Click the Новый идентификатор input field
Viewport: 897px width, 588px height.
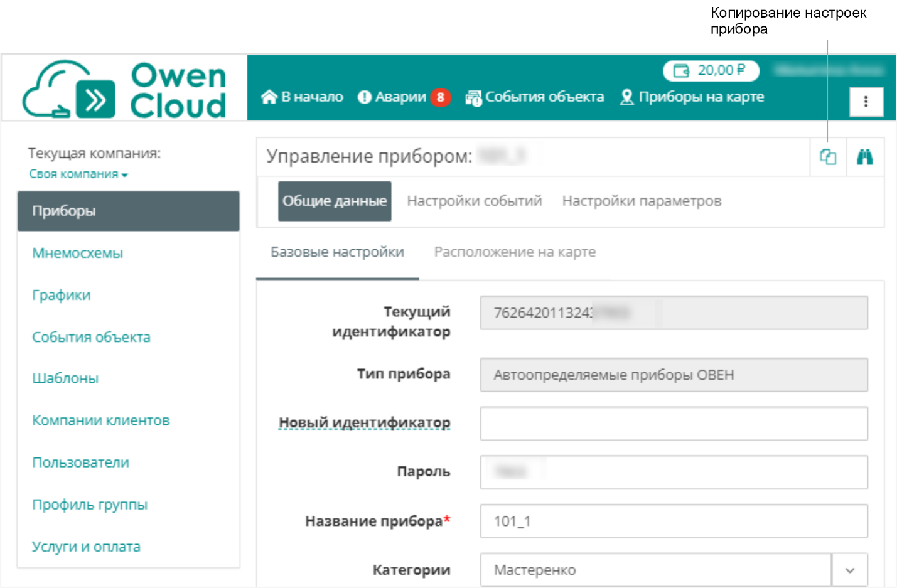(674, 424)
